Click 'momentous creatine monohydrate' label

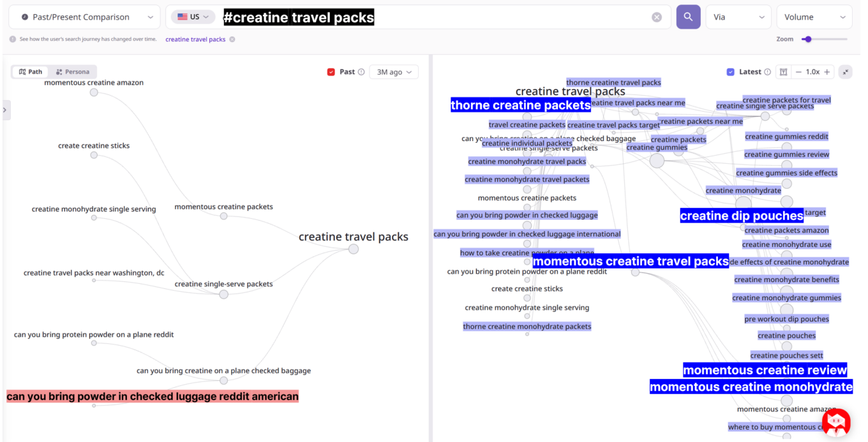pyautogui.click(x=751, y=387)
